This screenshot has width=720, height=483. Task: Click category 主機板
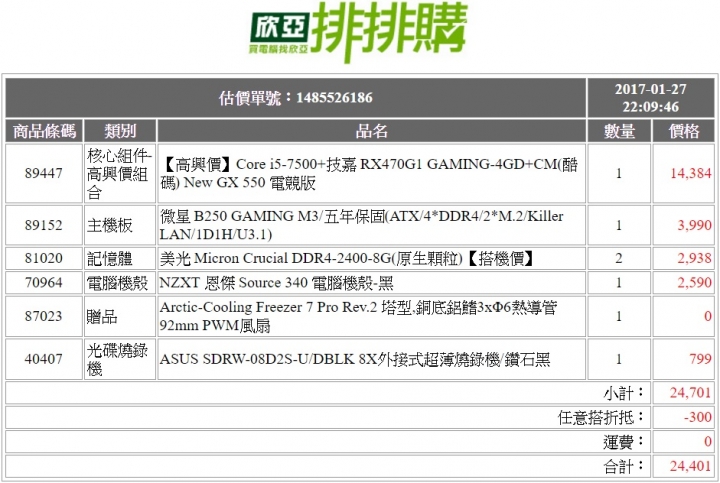click(x=110, y=225)
